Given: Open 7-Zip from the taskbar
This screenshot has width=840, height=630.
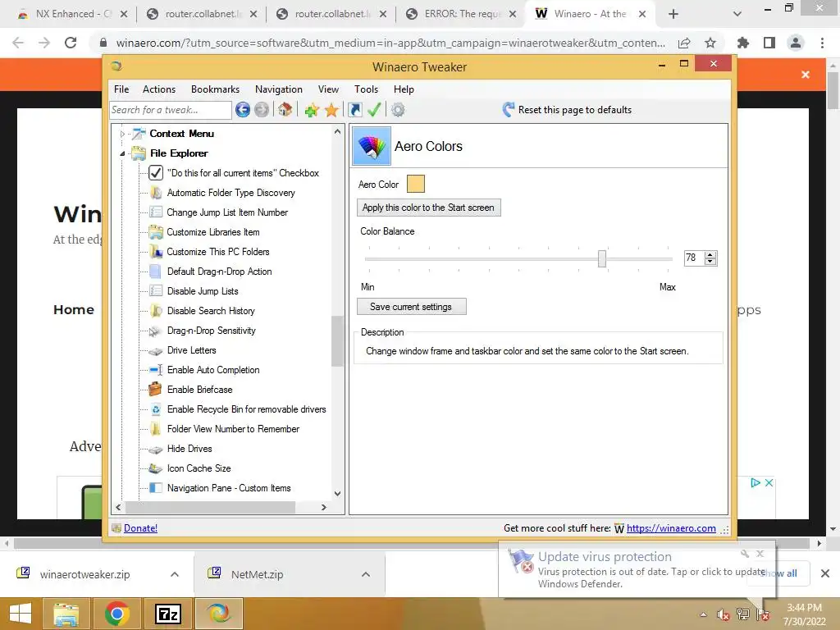Looking at the screenshot, I should [167, 614].
